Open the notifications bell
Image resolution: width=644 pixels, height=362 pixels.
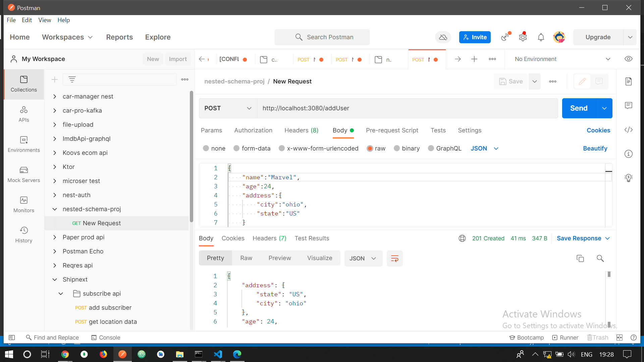541,37
